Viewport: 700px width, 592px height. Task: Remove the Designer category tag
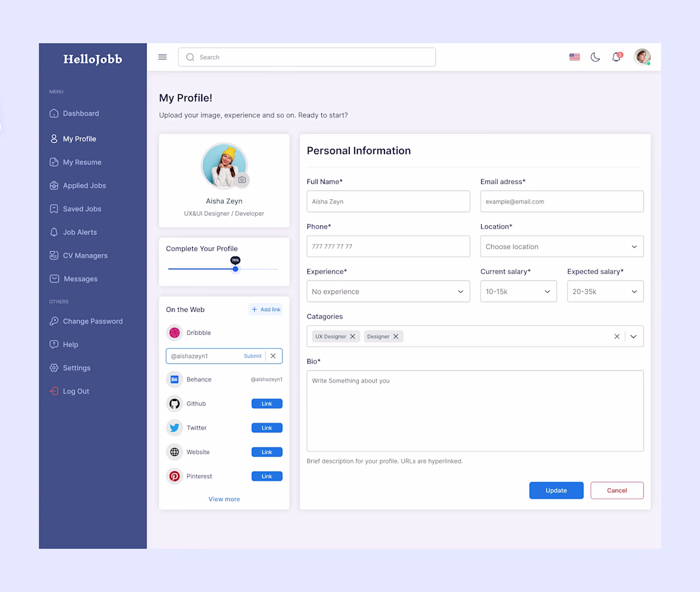396,337
